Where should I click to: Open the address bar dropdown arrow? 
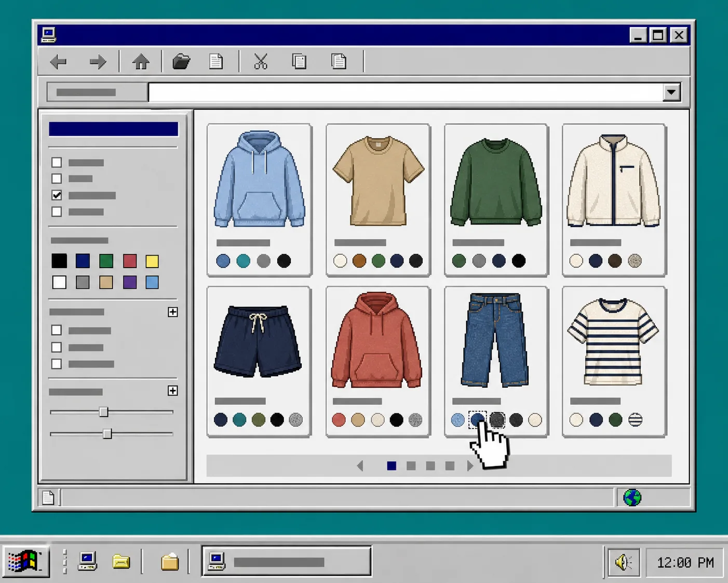tap(671, 92)
